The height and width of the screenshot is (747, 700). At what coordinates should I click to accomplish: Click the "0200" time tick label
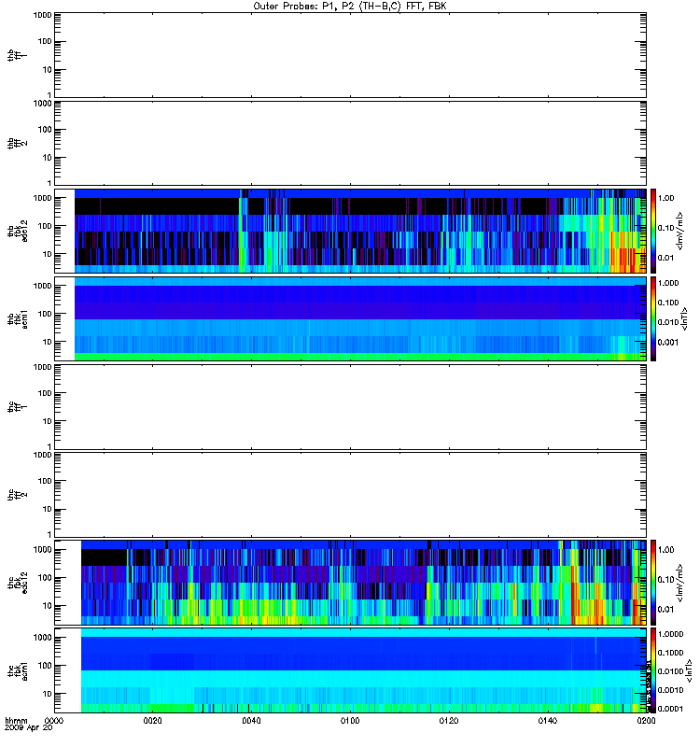646,721
